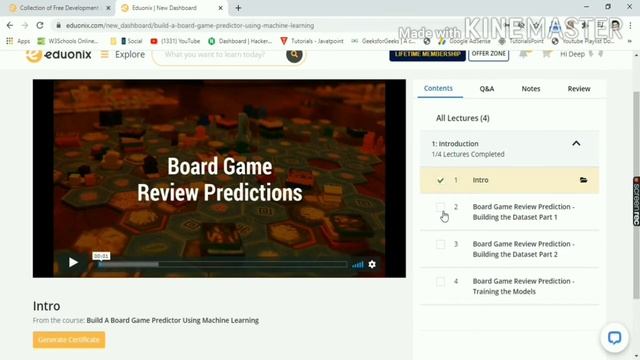The image size is (640, 360).
Task: Switch to the Notes tab
Action: click(x=531, y=89)
